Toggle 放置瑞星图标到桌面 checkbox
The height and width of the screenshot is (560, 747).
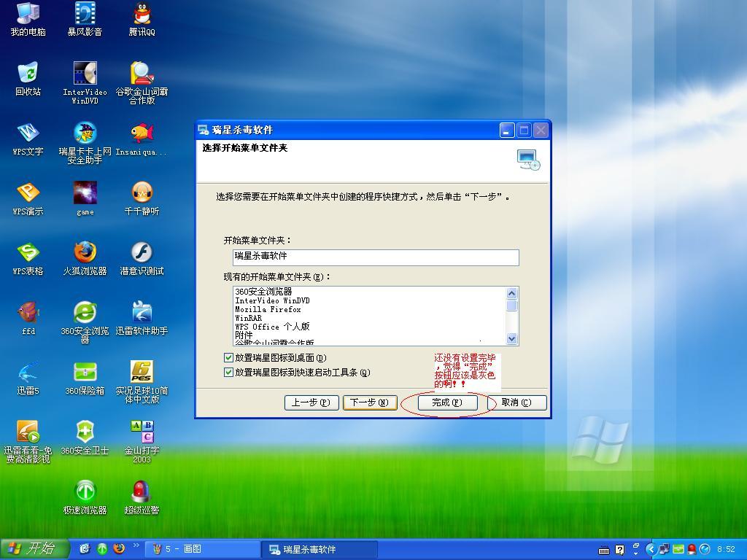tap(228, 357)
